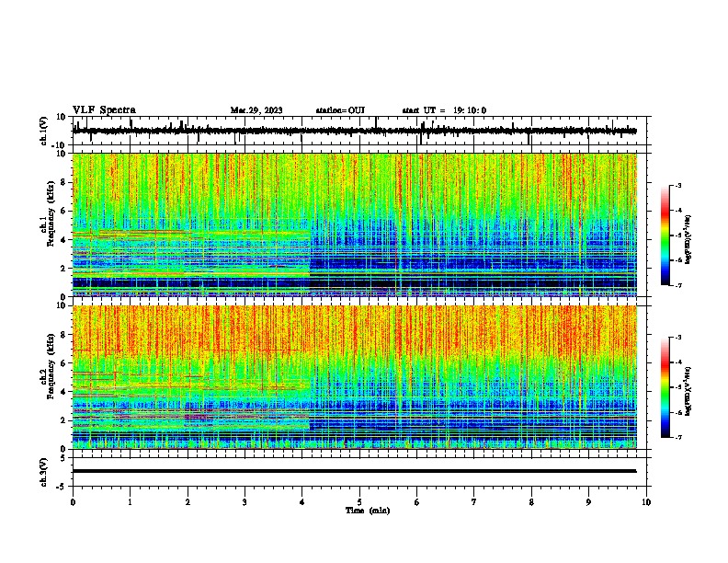Click time axis tick label "7"
This screenshot has width=728, height=563.
coord(474,502)
